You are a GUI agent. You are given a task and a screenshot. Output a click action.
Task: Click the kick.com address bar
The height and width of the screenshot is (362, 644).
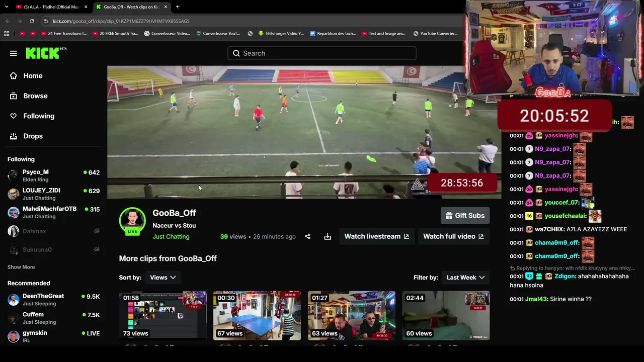tap(252, 21)
